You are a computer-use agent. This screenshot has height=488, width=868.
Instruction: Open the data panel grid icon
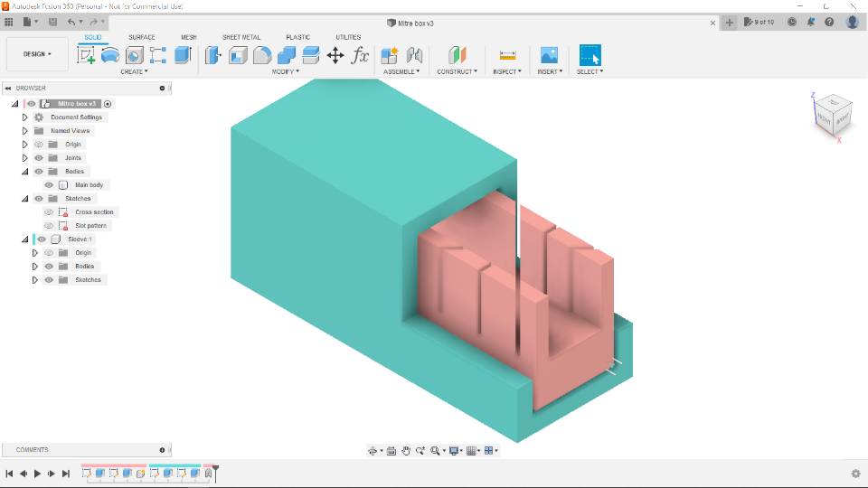click(9, 22)
